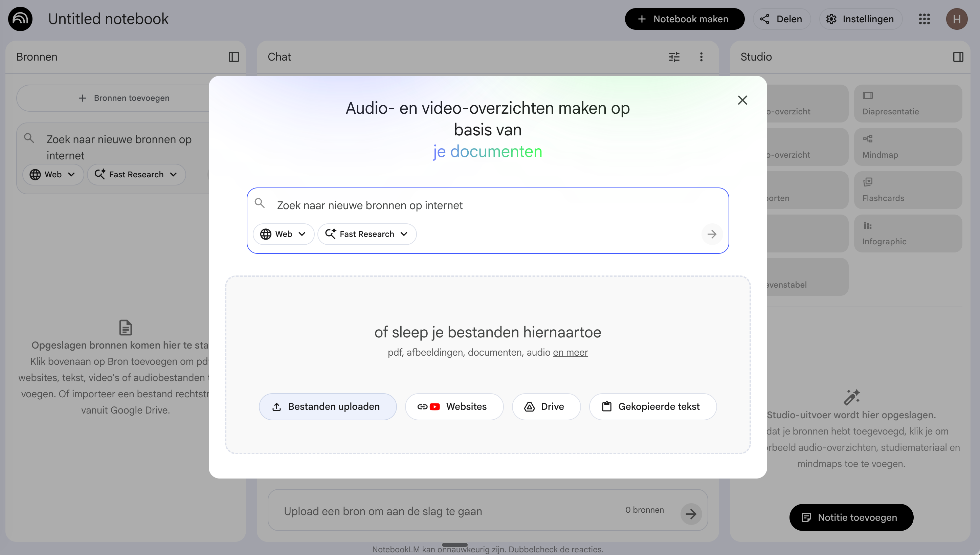Open Web dropdown in Bronnen panel
This screenshot has width=980, height=555.
coord(53,175)
